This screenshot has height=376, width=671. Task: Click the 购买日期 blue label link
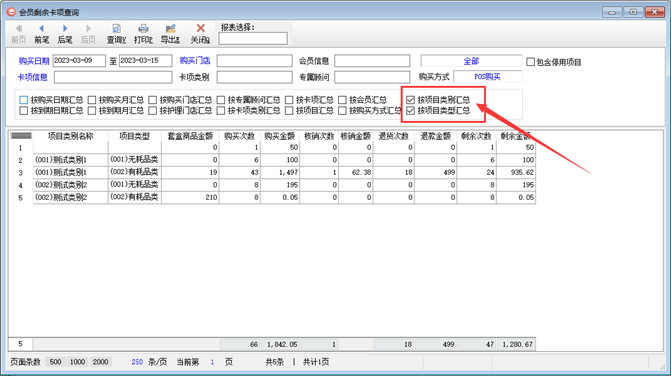[34, 61]
